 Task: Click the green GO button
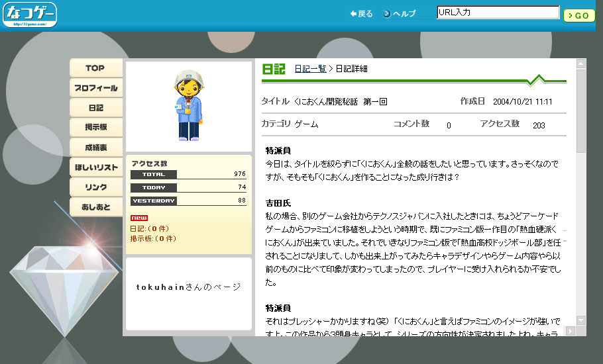[579, 15]
